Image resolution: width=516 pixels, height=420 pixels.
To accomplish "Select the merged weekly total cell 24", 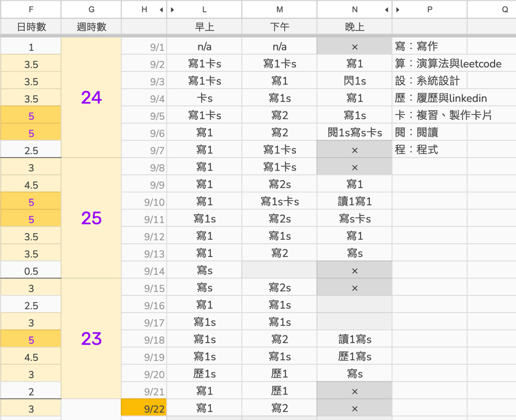I will pyautogui.click(x=91, y=97).
